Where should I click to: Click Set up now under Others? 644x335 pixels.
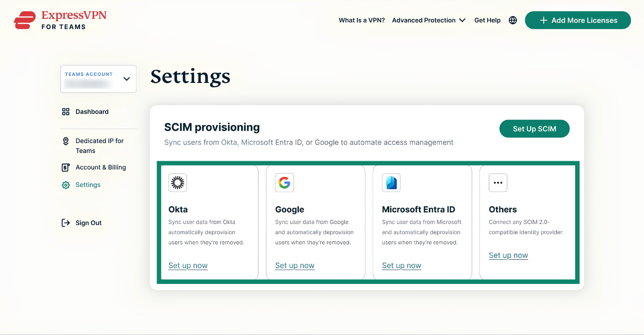click(508, 255)
